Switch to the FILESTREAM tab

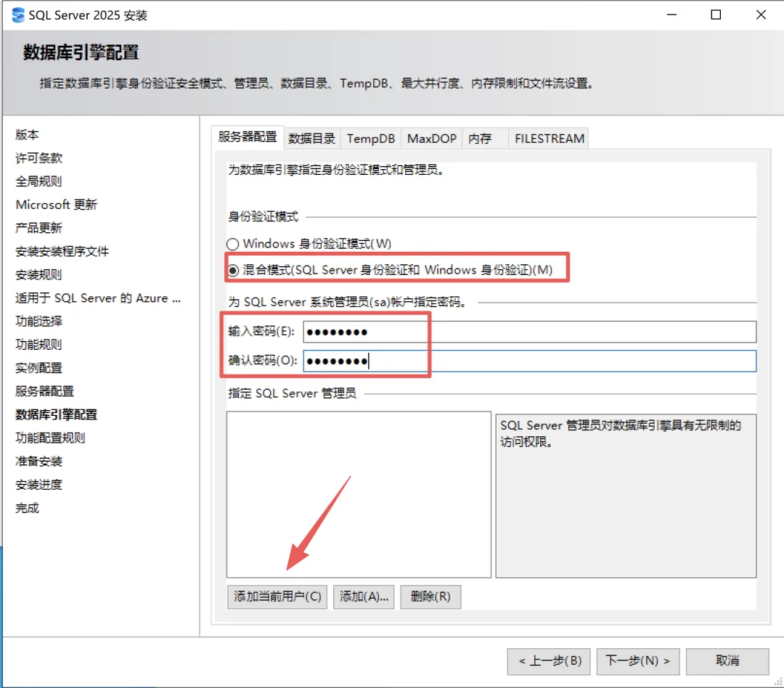point(549,139)
